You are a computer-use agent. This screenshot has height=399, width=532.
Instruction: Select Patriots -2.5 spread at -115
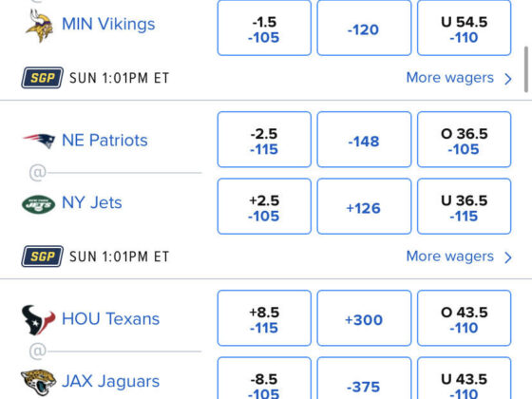(x=264, y=140)
